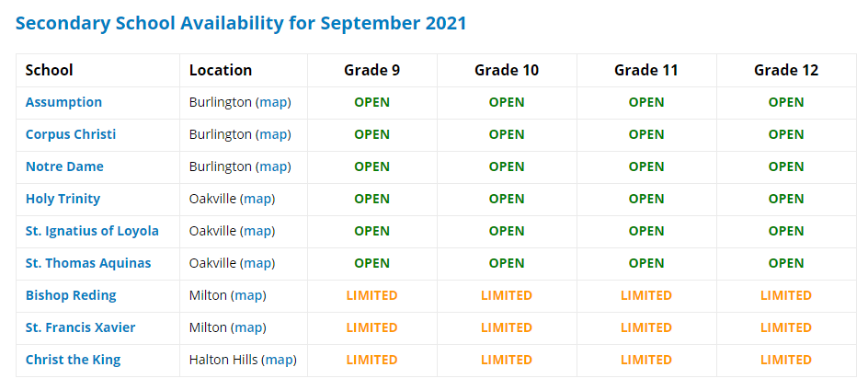
Task: Click map link in Holy Trinity row
Action: [x=257, y=199]
